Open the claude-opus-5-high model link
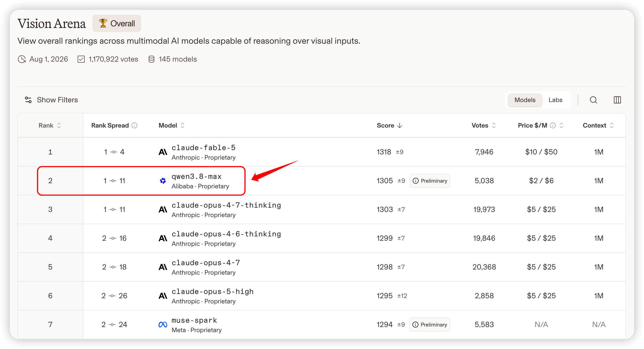The height and width of the screenshot is (349, 644). click(213, 291)
